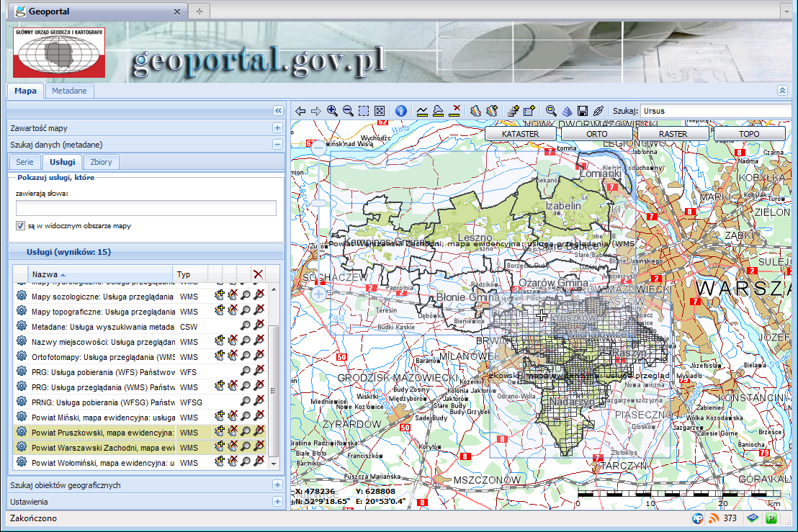Click the add service icon with yellow plus

(513, 111)
